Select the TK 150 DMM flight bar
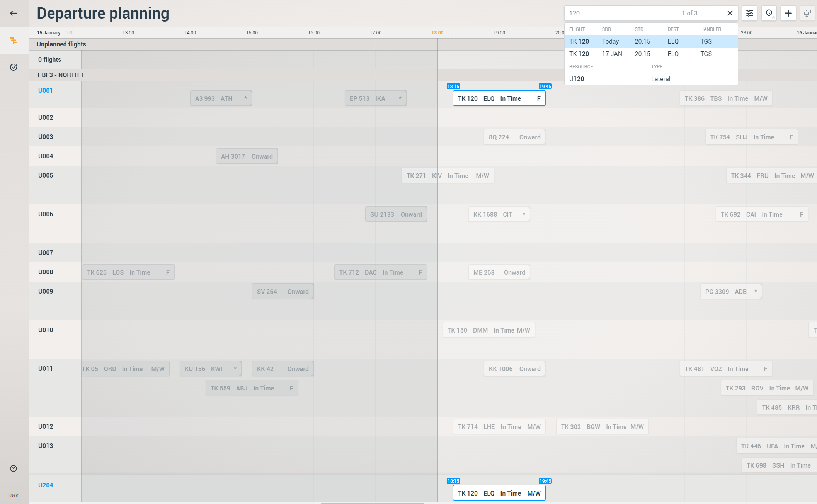The height and width of the screenshot is (504, 817). 489,330
